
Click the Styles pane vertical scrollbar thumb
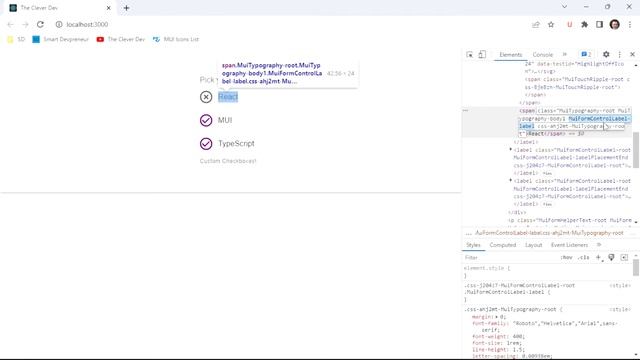[636, 268]
